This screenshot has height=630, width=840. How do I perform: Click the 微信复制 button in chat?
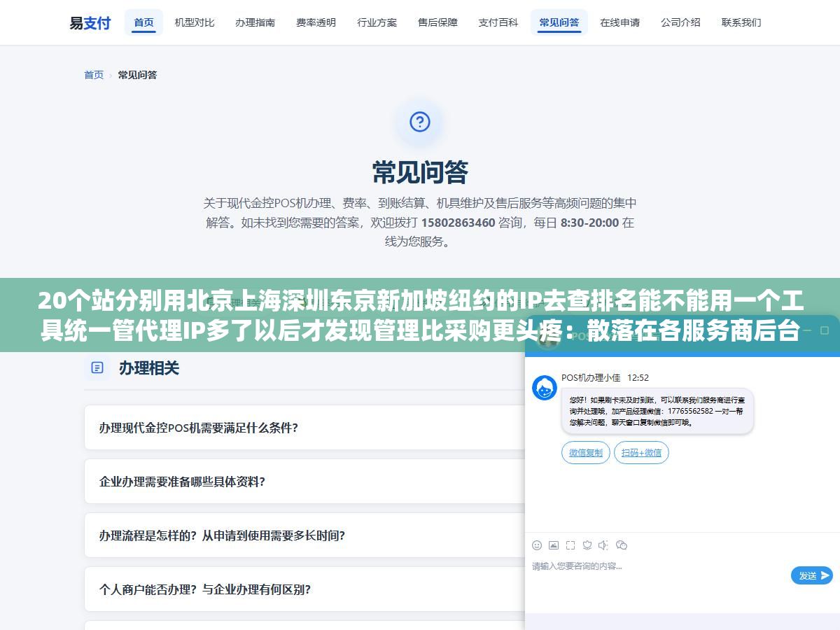pyautogui.click(x=586, y=453)
